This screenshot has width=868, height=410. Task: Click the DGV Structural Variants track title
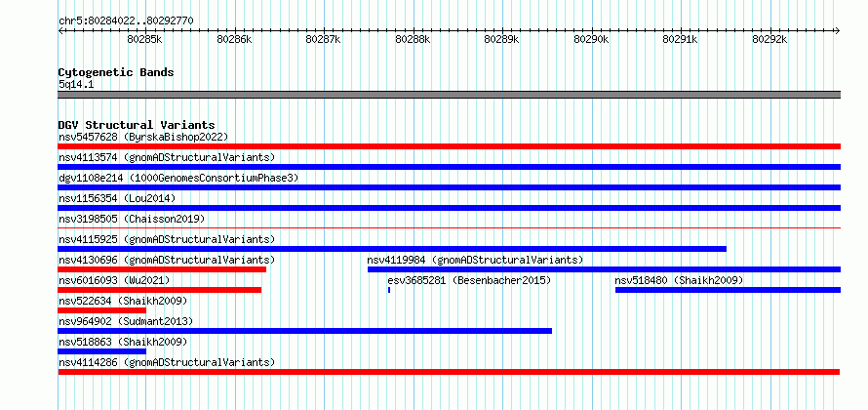tap(137, 125)
